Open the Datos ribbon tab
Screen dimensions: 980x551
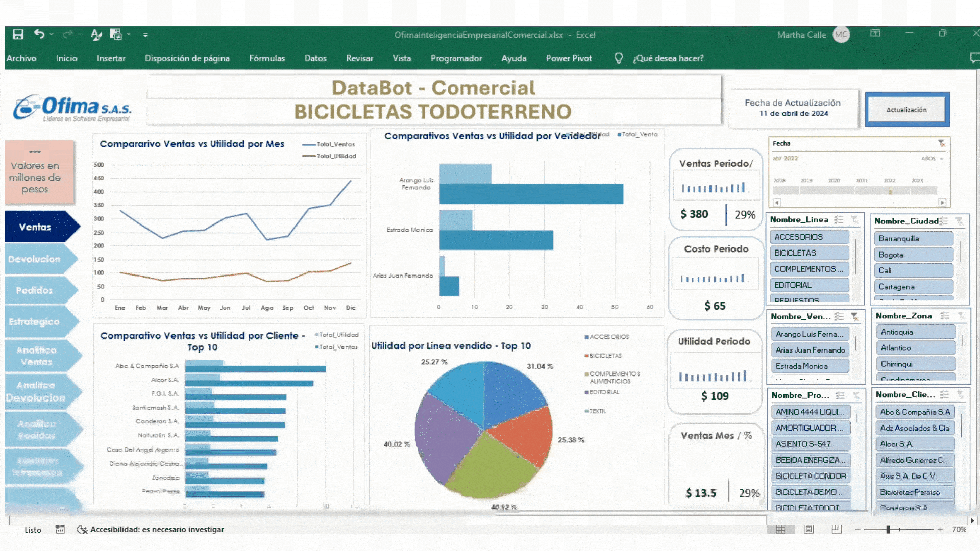(x=315, y=58)
